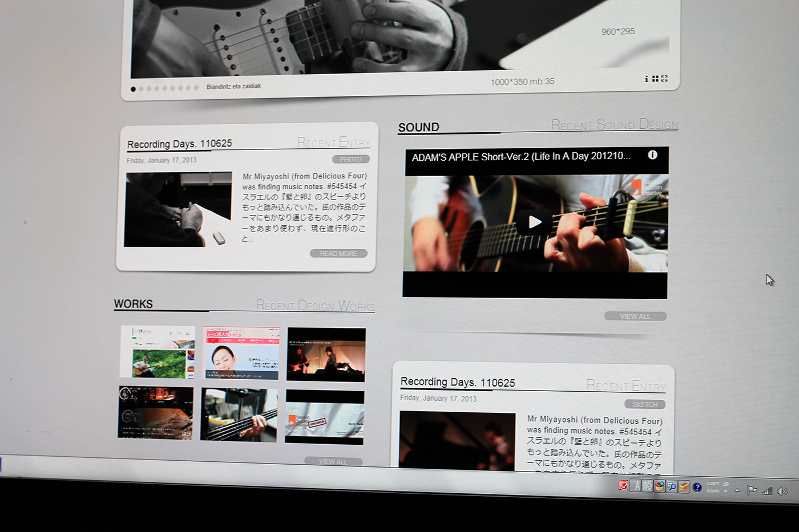The width and height of the screenshot is (799, 532).
Task: Select the sixth slideshow dot
Action: pyautogui.click(x=172, y=88)
